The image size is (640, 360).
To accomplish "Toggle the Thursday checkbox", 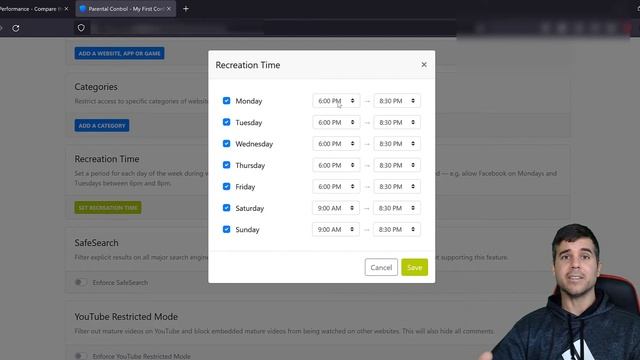I will pyautogui.click(x=227, y=165).
